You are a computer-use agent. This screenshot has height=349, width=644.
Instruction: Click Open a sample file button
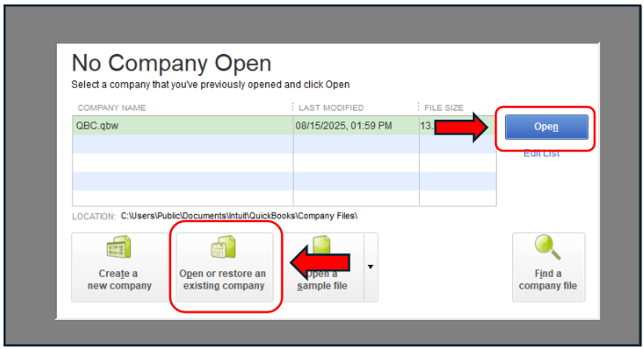322,267
